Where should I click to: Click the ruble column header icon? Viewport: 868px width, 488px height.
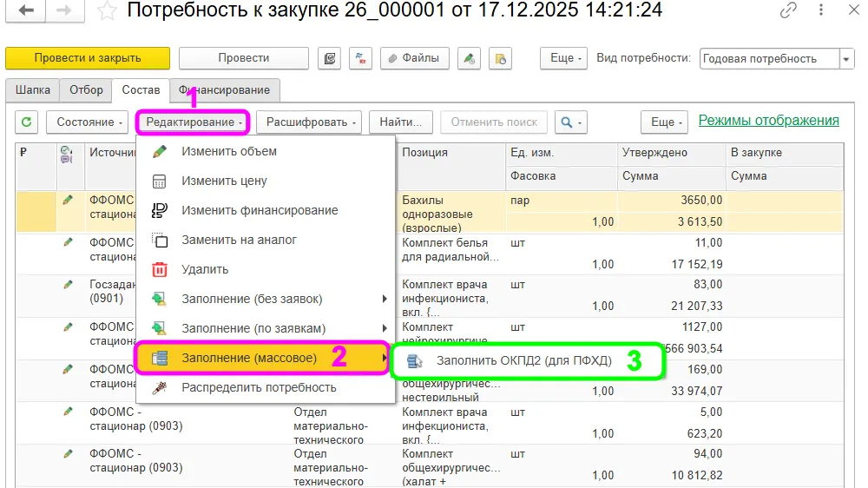click(x=23, y=152)
